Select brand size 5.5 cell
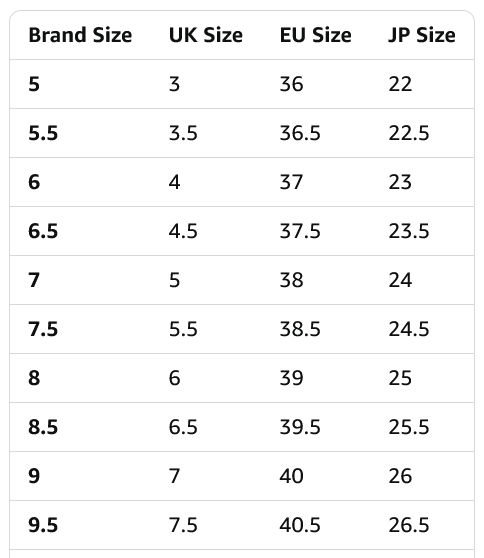484x558 pixels. (x=43, y=133)
